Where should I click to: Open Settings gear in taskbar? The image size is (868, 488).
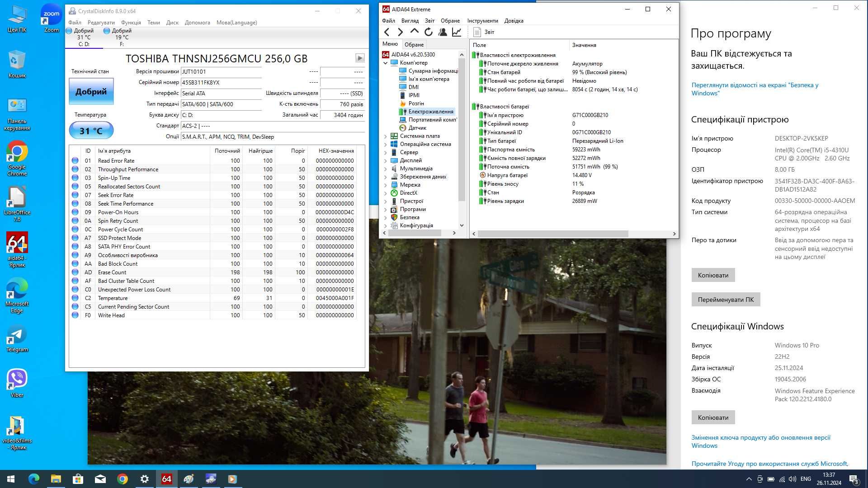145,479
